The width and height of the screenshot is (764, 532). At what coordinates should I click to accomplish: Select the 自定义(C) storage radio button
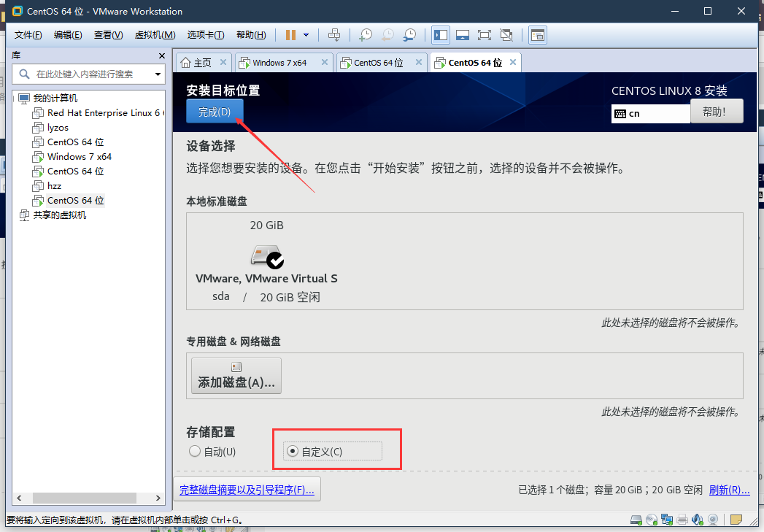click(292, 451)
